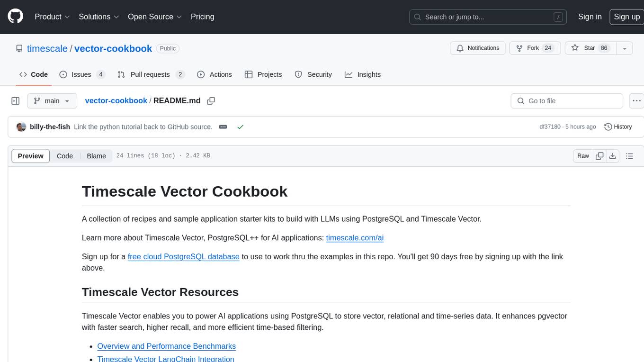Open the Pricing page
Image resolution: width=644 pixels, height=362 pixels.
(202, 17)
